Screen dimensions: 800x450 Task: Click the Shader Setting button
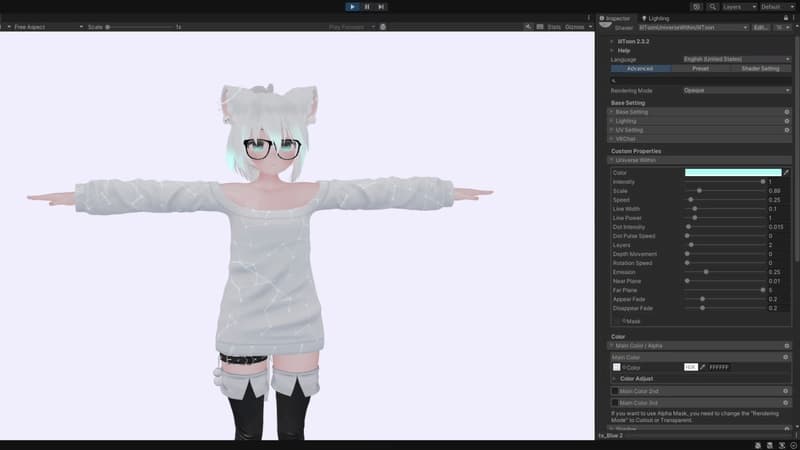click(x=760, y=69)
